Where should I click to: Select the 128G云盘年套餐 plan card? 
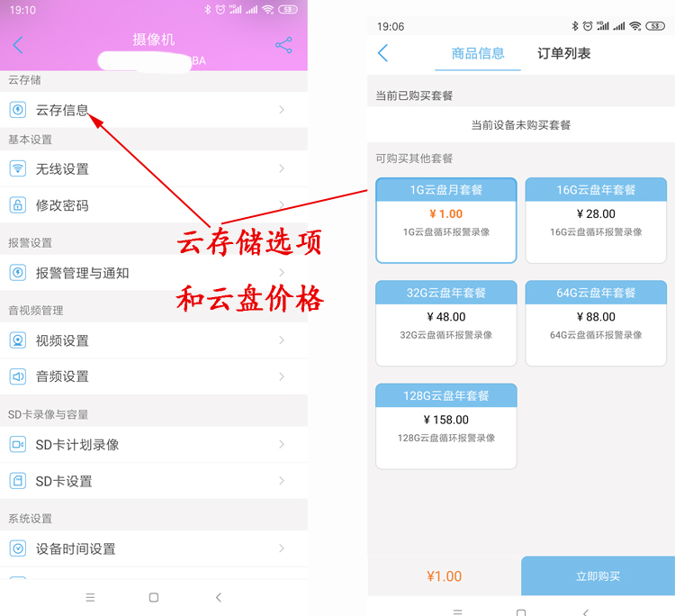coord(446,426)
